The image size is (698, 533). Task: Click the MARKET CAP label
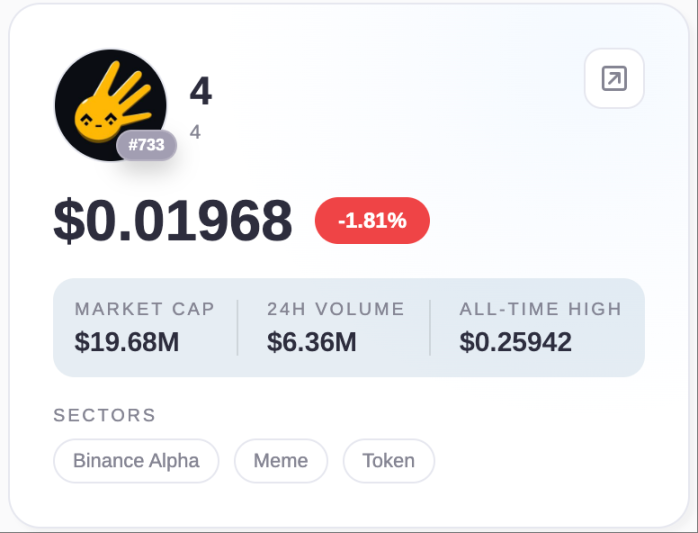tap(145, 309)
